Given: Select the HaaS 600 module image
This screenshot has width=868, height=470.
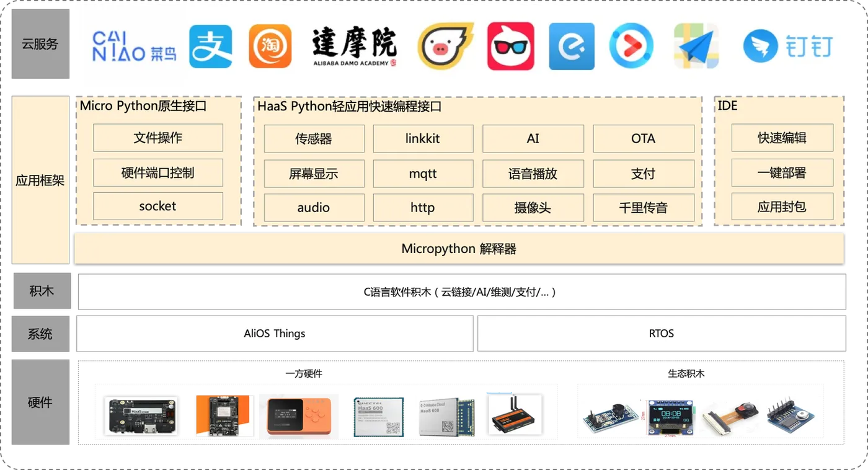Looking at the screenshot, I should (x=379, y=416).
